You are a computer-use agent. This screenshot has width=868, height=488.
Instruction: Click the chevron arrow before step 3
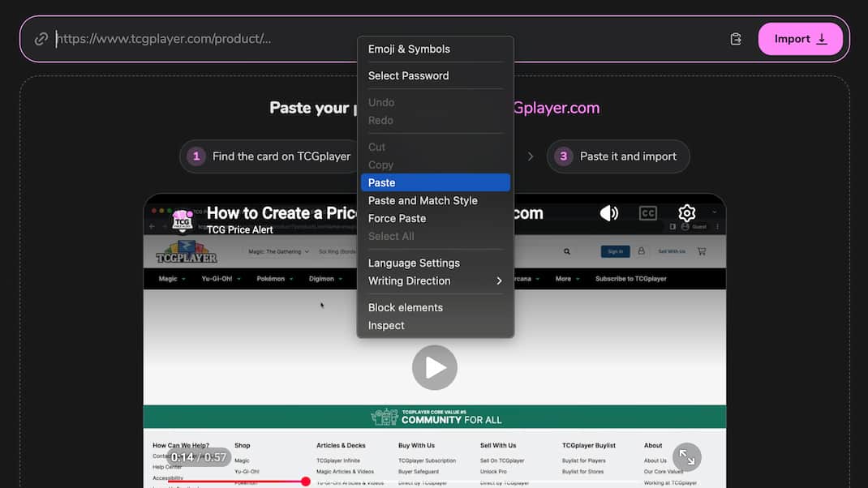[x=531, y=156]
